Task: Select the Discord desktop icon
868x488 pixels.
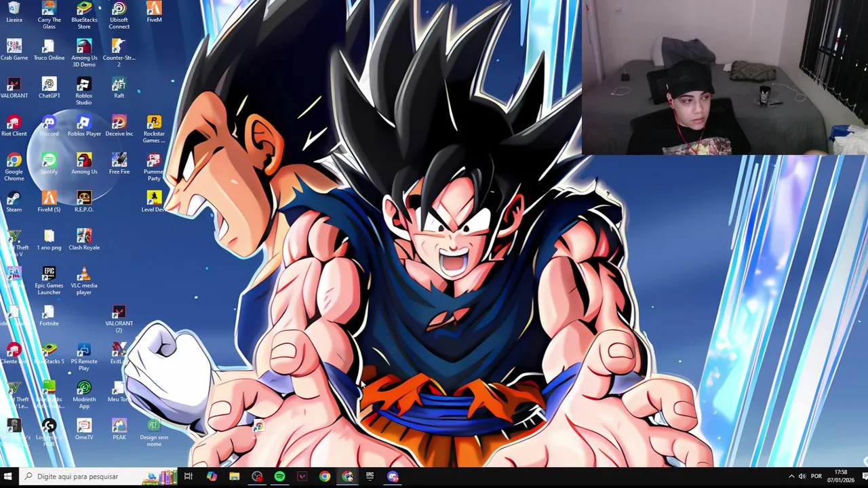Action: [x=49, y=126]
